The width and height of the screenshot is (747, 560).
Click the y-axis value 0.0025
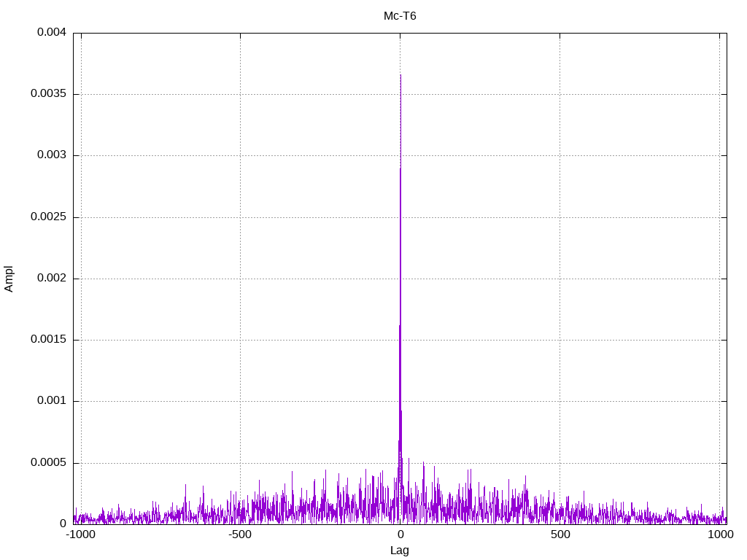tap(49, 217)
